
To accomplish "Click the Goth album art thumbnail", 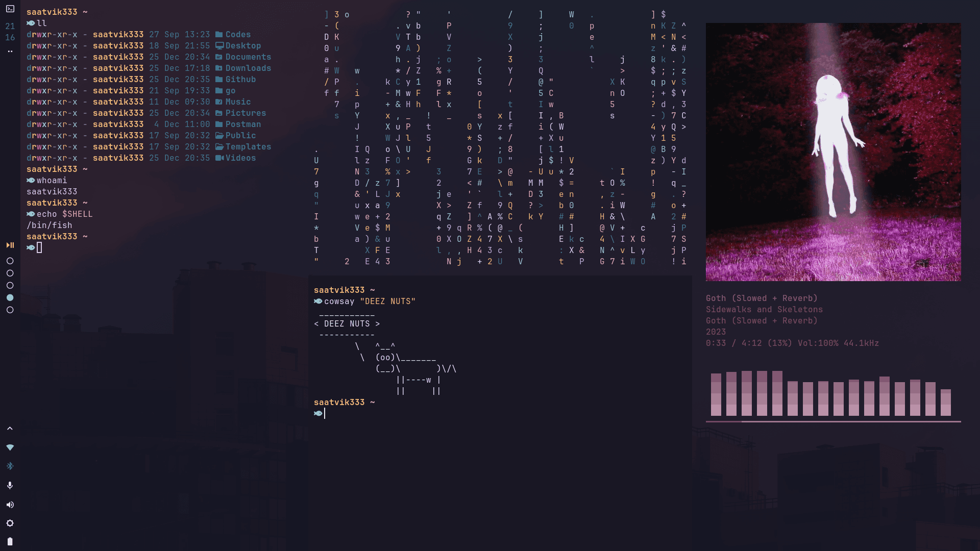I will click(833, 151).
